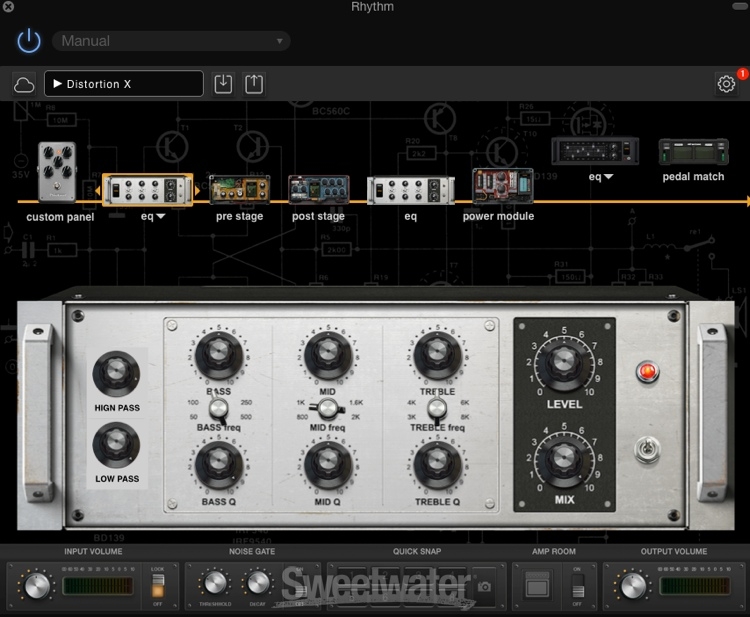Open settings via the gear icon
This screenshot has width=750, height=617.
tap(726, 84)
